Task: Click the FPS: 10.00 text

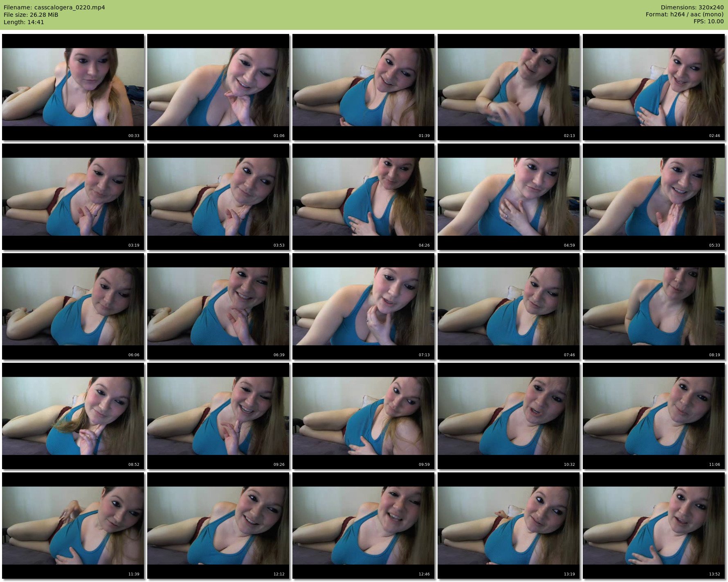Action: pos(708,21)
